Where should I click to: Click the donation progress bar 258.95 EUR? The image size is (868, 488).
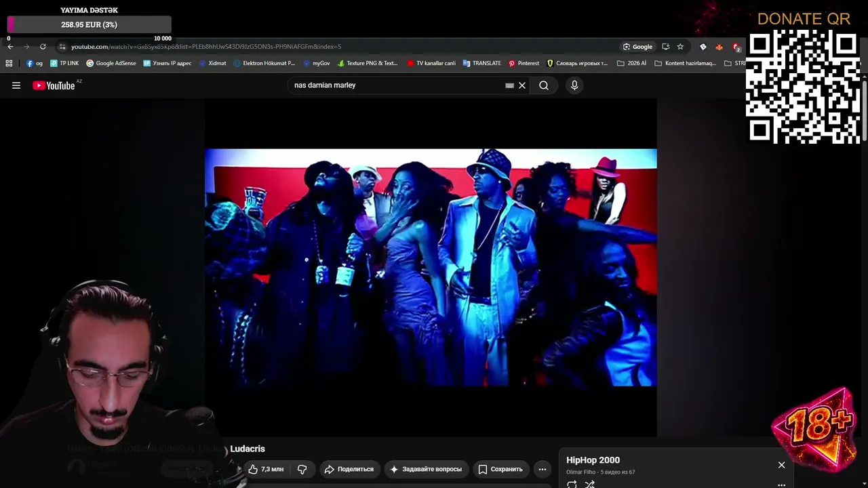click(89, 24)
